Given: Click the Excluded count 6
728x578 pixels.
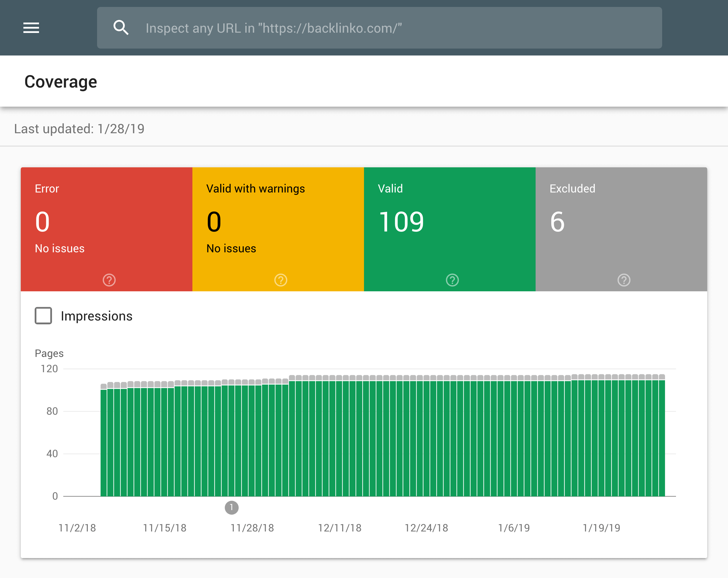Looking at the screenshot, I should click(557, 222).
